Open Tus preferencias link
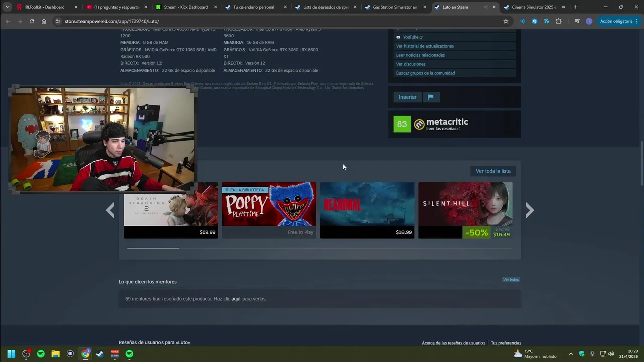The height and width of the screenshot is (362, 644). click(506, 343)
